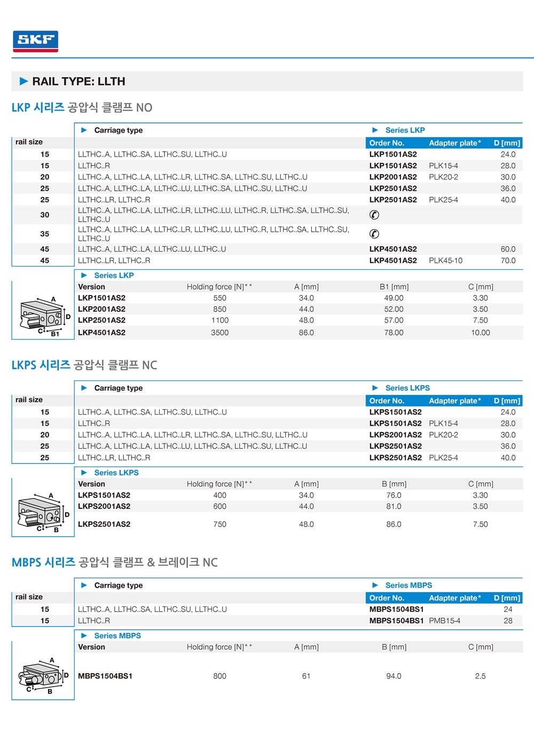Screen dimensions: 534x756
Task: Click carriage type "LLTHC..A, LLTHC..LA, LLTHC..LU, LLTHC..U"
Action: pyautogui.click(x=152, y=249)
